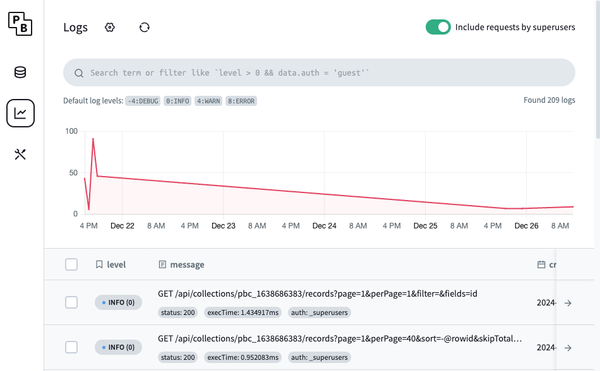Click 'status: 200' tag in perPage=1 row

[x=178, y=313]
